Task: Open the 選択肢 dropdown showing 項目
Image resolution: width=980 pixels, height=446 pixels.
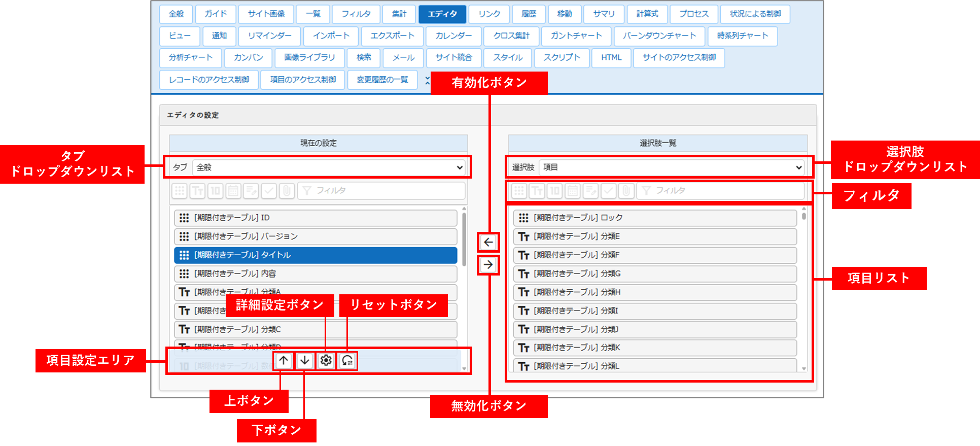Action: pos(671,167)
